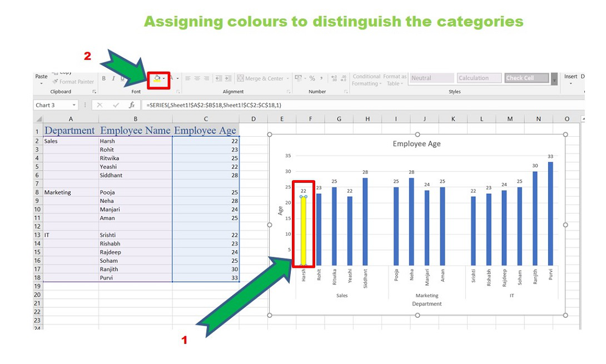Select Ranjith's age cell with 30
This screenshot has height=364, width=606.
206,269
